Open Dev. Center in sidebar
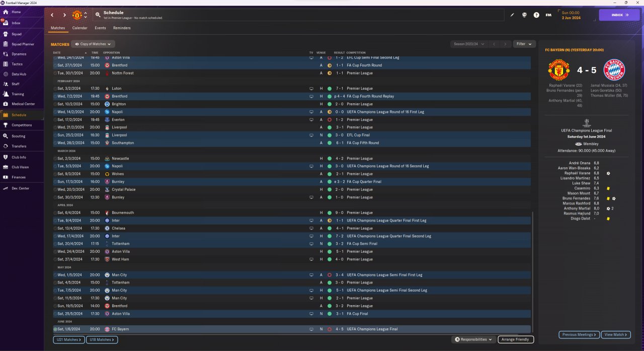This screenshot has width=644, height=351. pyautogui.click(x=20, y=188)
